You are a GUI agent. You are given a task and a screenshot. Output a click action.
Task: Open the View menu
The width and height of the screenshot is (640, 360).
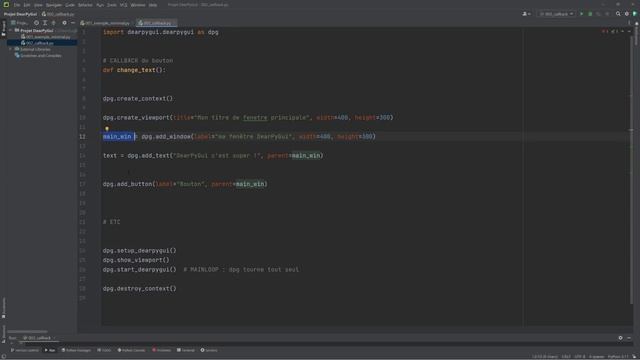pyautogui.click(x=38, y=5)
